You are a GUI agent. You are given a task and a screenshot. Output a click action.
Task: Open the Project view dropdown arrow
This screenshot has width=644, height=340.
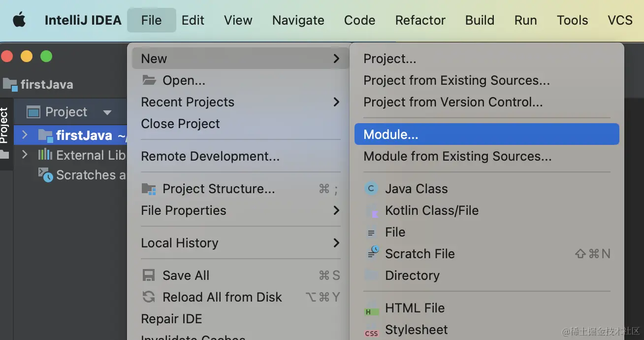point(107,112)
